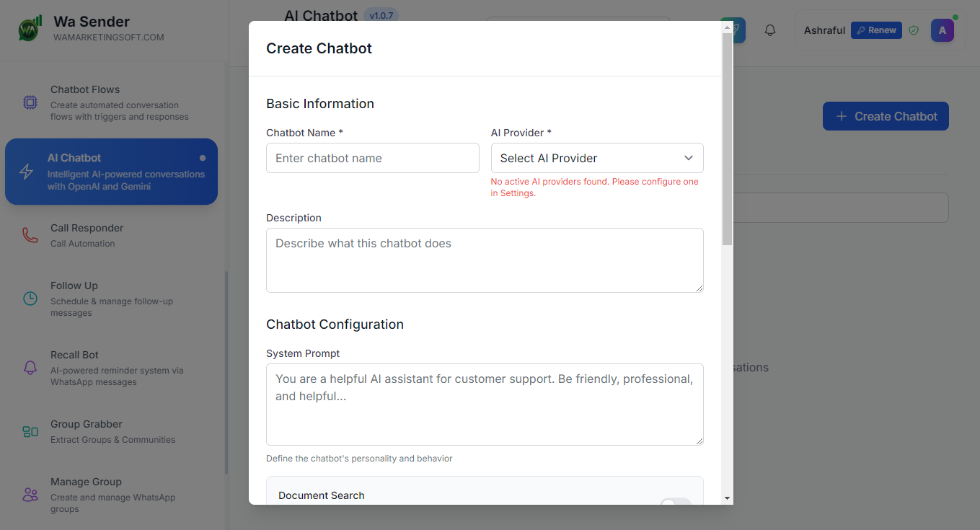Click the Recall Bot bell icon

(30, 368)
